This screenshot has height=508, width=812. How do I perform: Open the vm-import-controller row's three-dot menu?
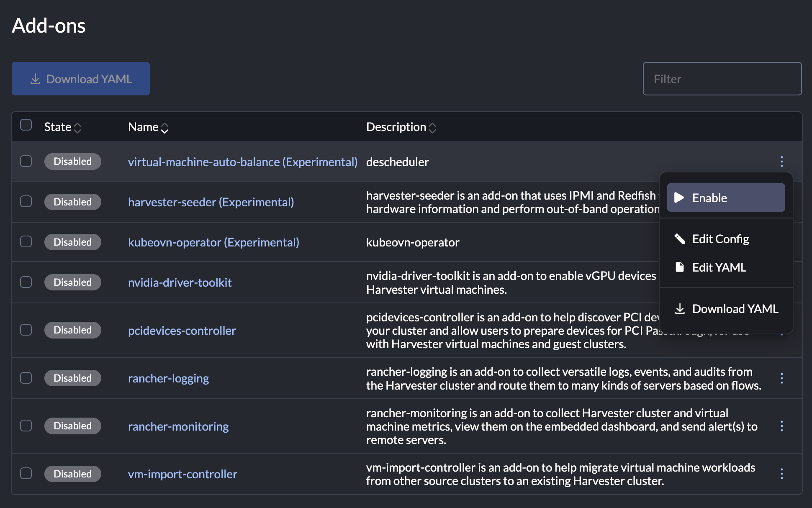781,474
